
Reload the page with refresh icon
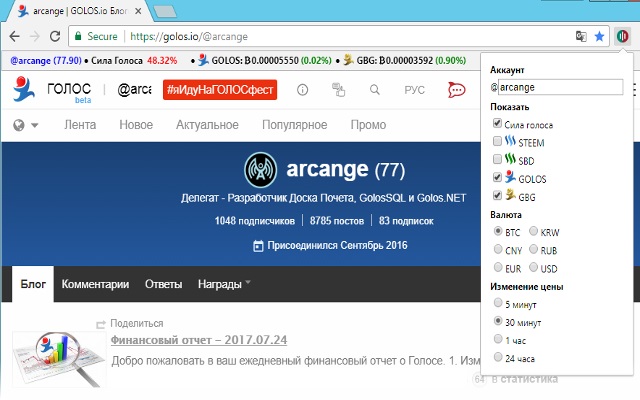coord(55,36)
